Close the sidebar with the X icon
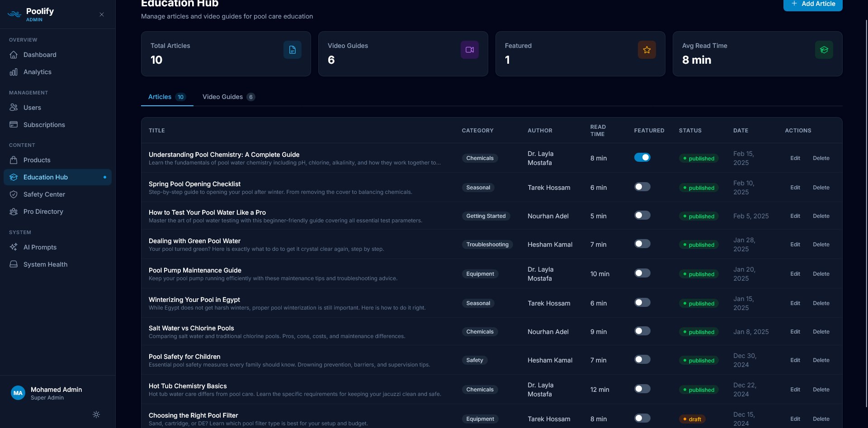This screenshot has width=868, height=428. (x=102, y=14)
